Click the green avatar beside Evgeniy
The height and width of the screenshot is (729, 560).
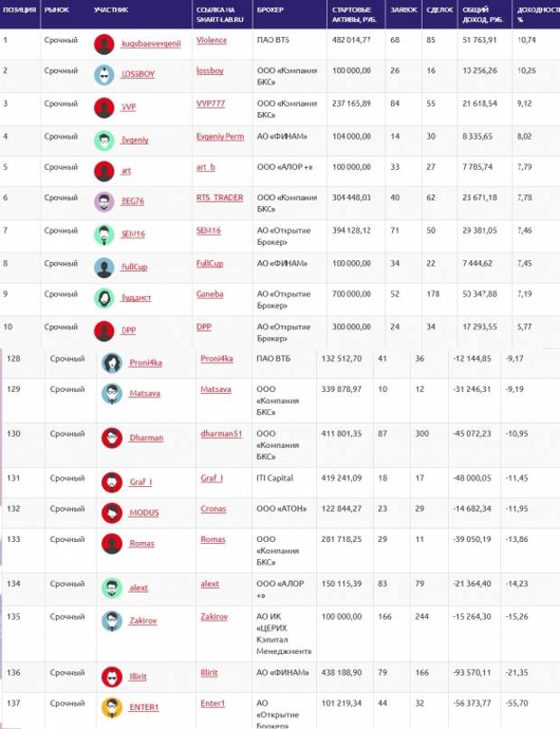[104, 140]
